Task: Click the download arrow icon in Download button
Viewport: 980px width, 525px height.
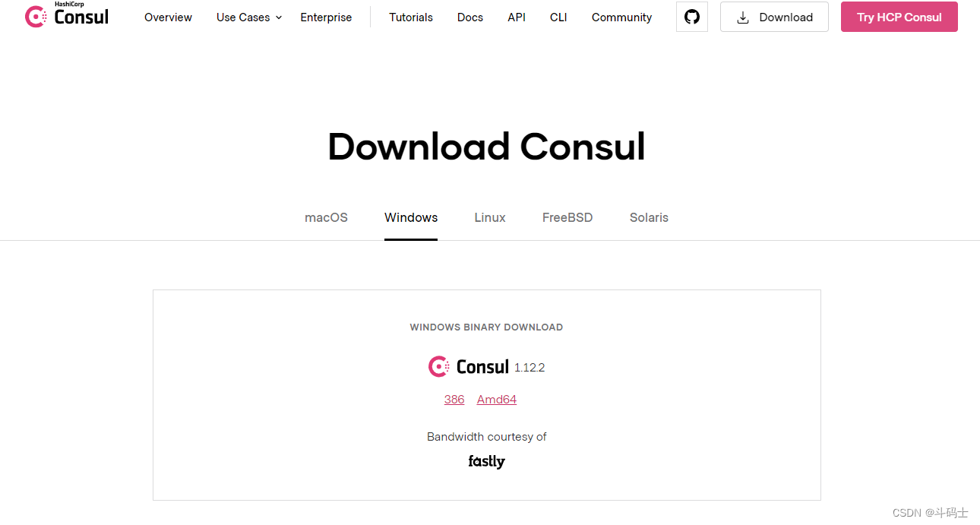Action: (x=742, y=17)
